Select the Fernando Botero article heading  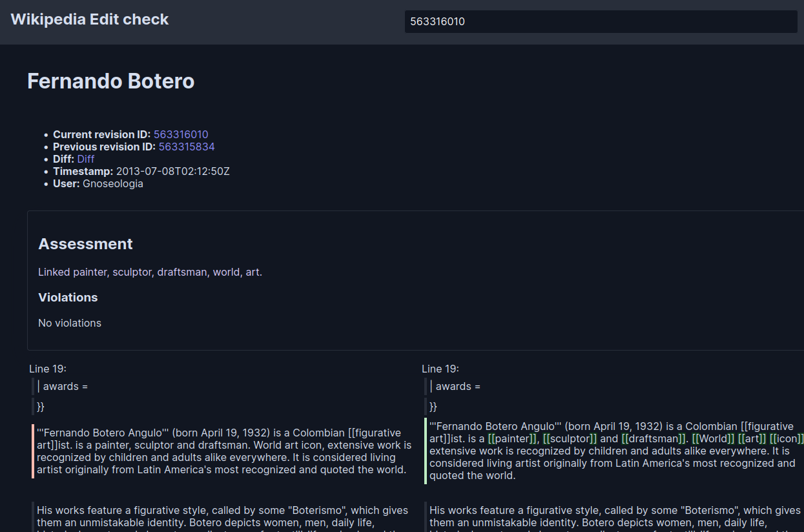click(111, 81)
